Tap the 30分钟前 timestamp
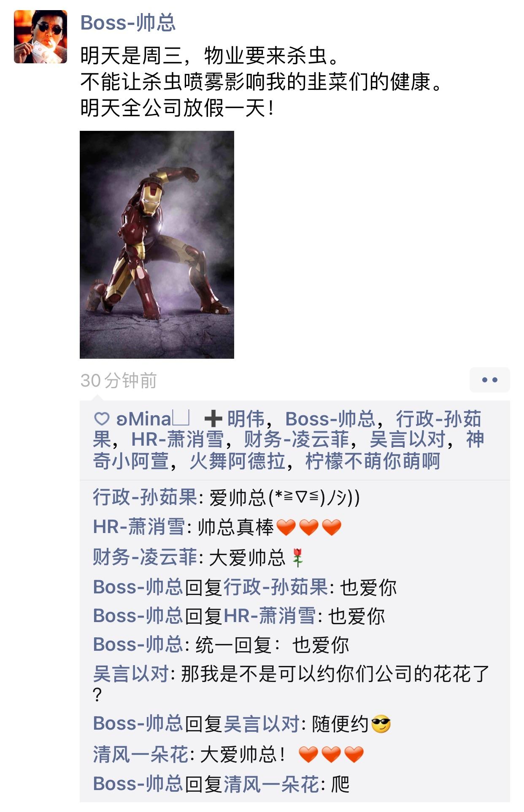Viewport: 524px width, 812px height. (x=119, y=381)
